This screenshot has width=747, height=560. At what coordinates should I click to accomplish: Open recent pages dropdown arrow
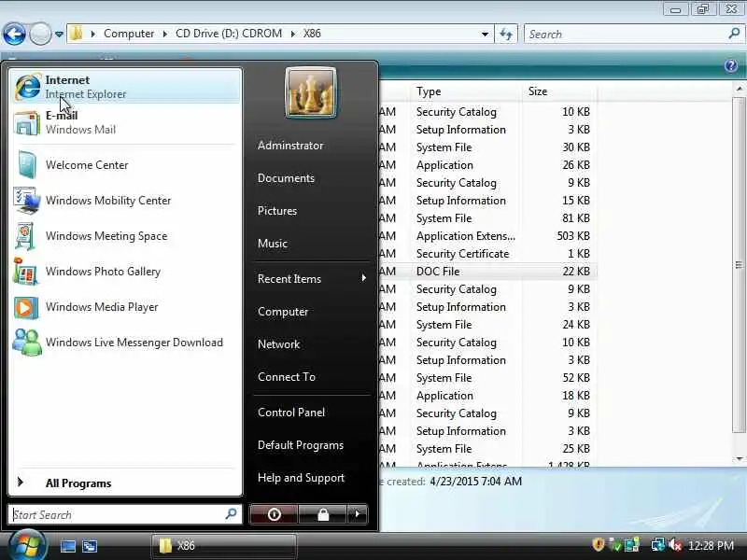pyautogui.click(x=59, y=35)
